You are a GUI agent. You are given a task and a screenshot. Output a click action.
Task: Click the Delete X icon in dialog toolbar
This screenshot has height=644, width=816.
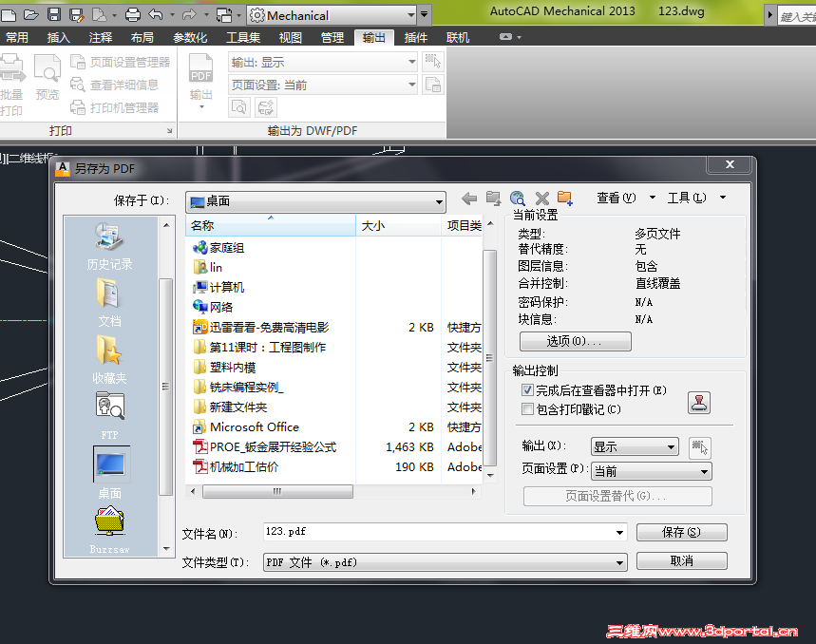click(542, 199)
